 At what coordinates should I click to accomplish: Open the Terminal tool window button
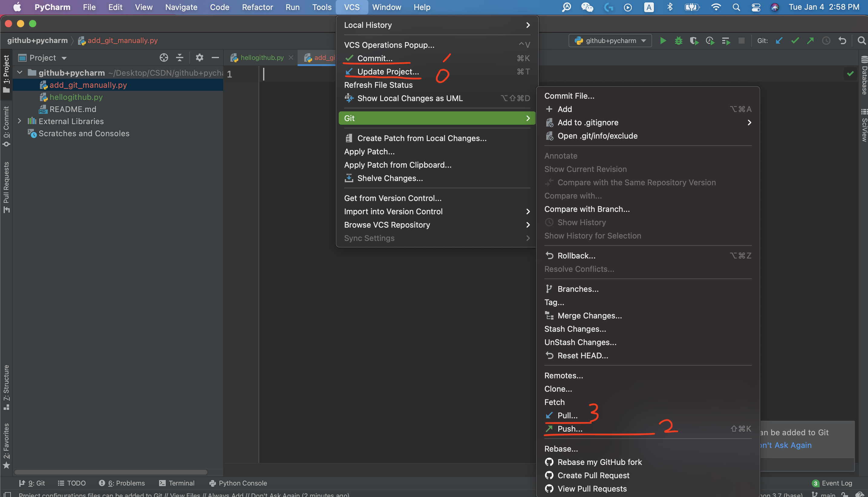point(177,483)
